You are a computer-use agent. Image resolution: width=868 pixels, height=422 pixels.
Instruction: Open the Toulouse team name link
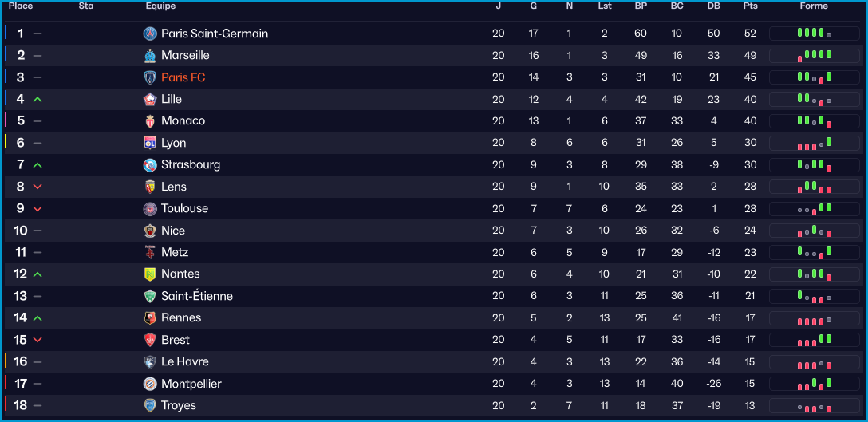tap(184, 208)
